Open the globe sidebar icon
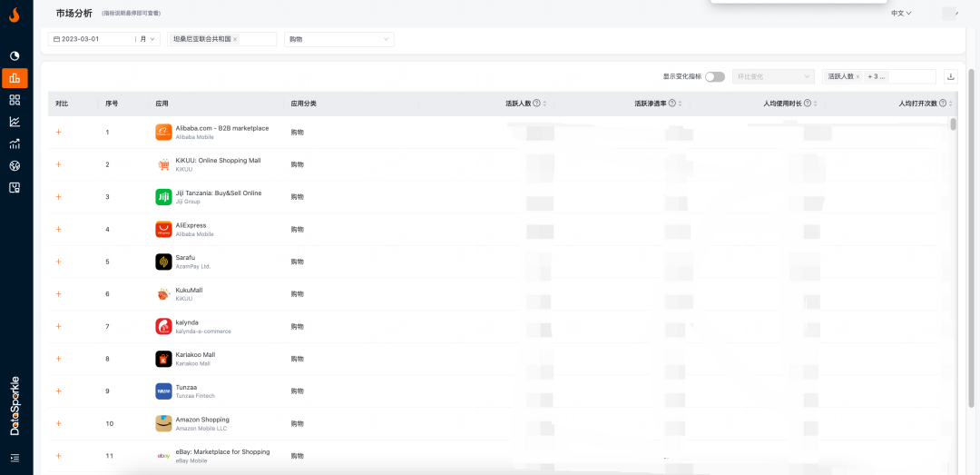Image resolution: width=980 pixels, height=475 pixels. coord(15,166)
